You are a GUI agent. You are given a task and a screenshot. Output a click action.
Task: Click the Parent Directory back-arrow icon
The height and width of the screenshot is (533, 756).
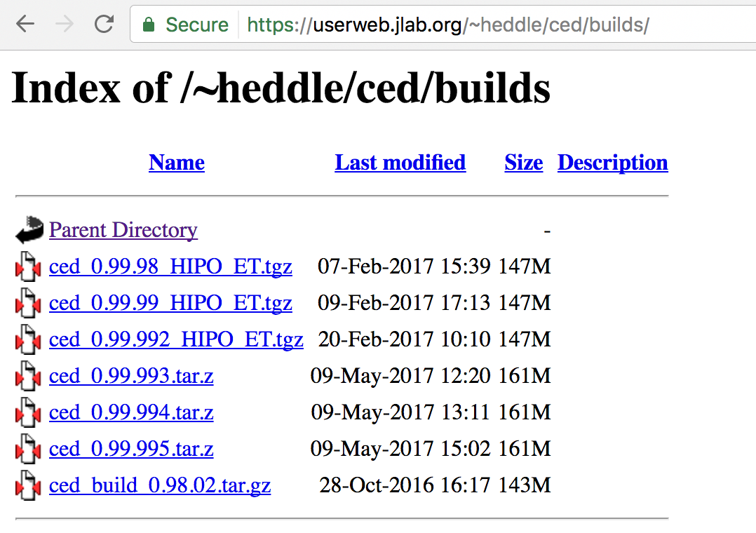29,229
